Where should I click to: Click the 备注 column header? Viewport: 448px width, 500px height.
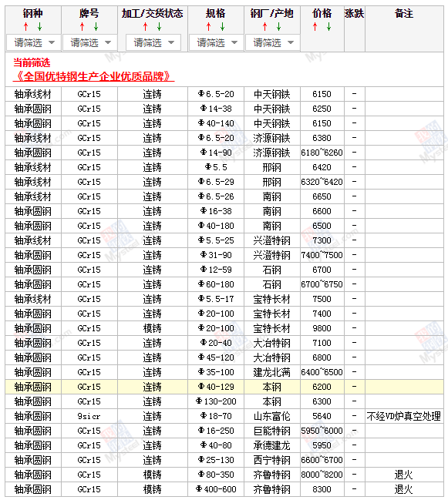(x=404, y=14)
